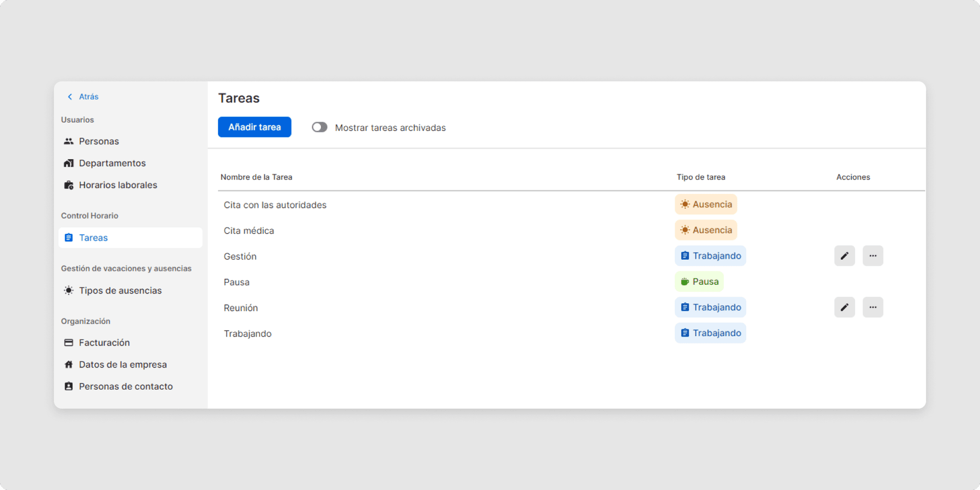Click the Trabajando badge in Trabajando row

tap(710, 333)
